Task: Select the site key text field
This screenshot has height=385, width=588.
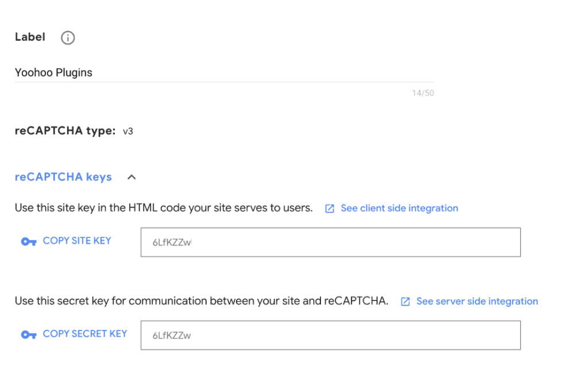Action: pos(330,242)
